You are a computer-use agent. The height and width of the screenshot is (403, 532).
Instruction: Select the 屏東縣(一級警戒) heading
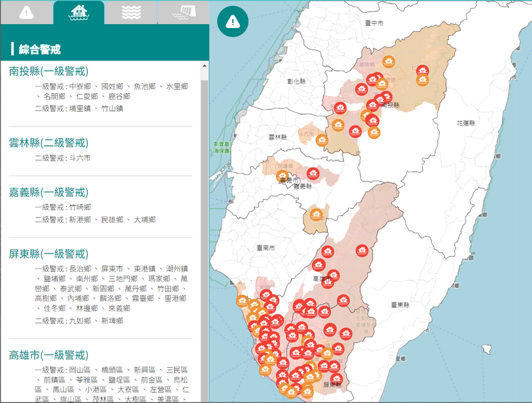coord(49,254)
